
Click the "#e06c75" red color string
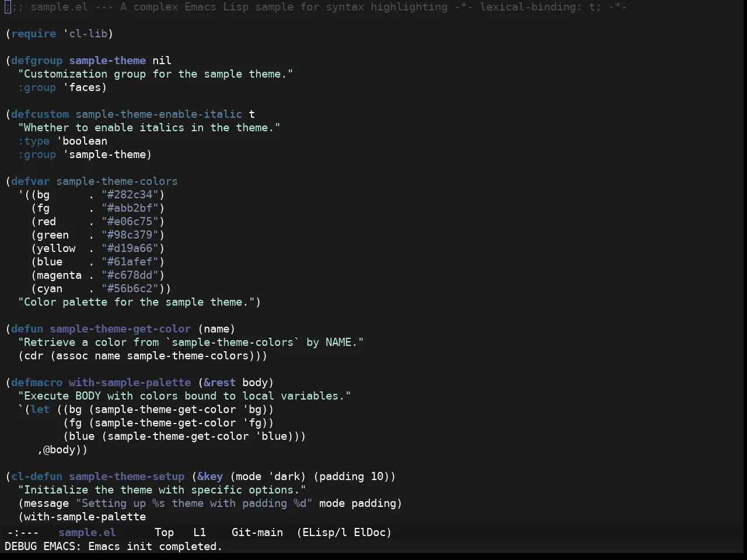click(130, 222)
